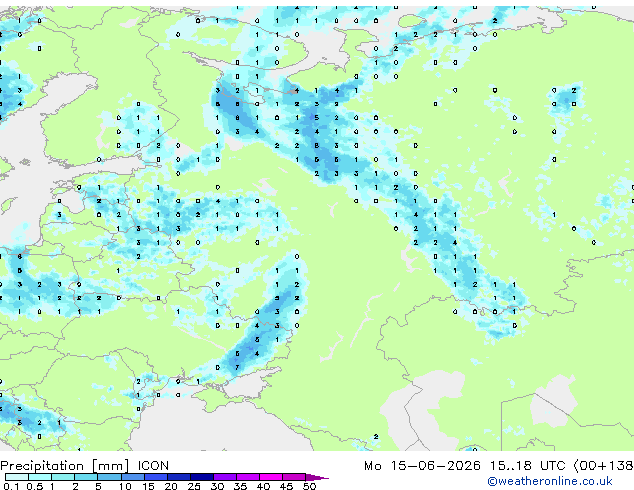The image size is (634, 490).
Task: Pick the 35–40 mm purple legend swatch
Action: tap(247, 477)
